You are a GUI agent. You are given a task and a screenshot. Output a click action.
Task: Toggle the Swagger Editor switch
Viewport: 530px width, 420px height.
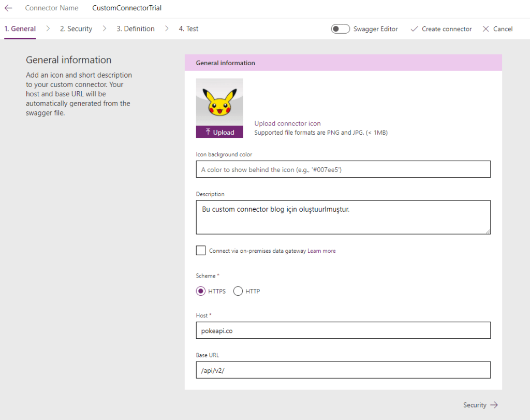pyautogui.click(x=340, y=29)
